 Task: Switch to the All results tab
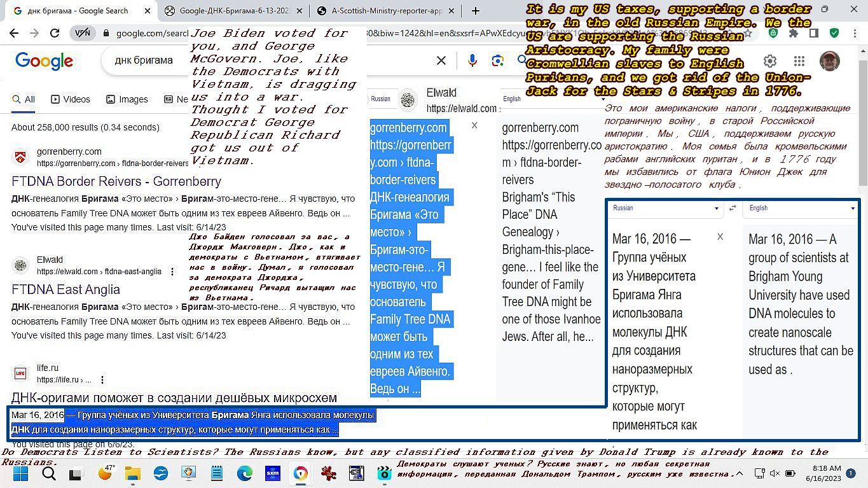pos(24,99)
